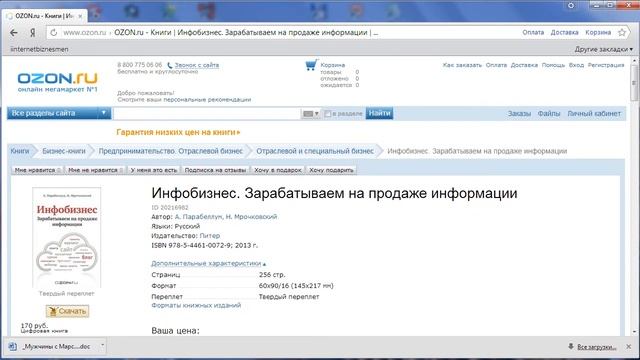Click the 'Мне нравится' button

(x=38, y=170)
